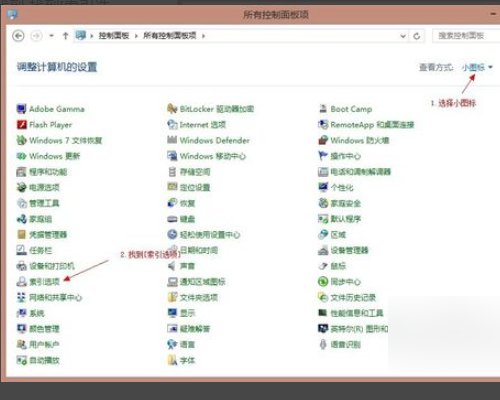Open 通知区域图标 item

point(196,281)
